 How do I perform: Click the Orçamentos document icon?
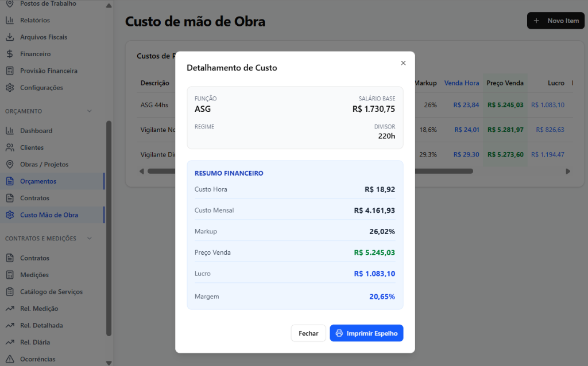tap(10, 181)
